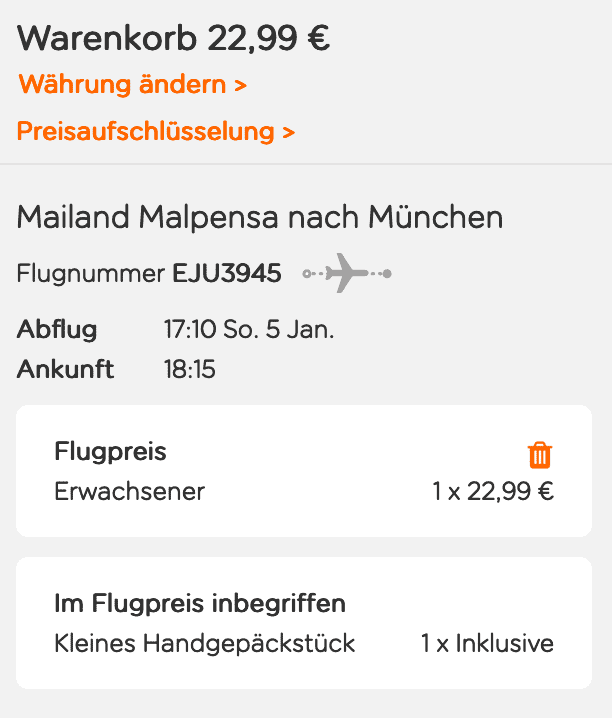
Task: Open the Währung ändern link
Action: pos(122,84)
